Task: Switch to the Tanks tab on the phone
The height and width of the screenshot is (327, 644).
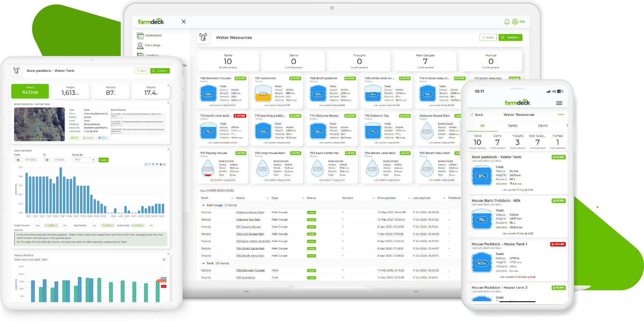Action: pos(512,126)
